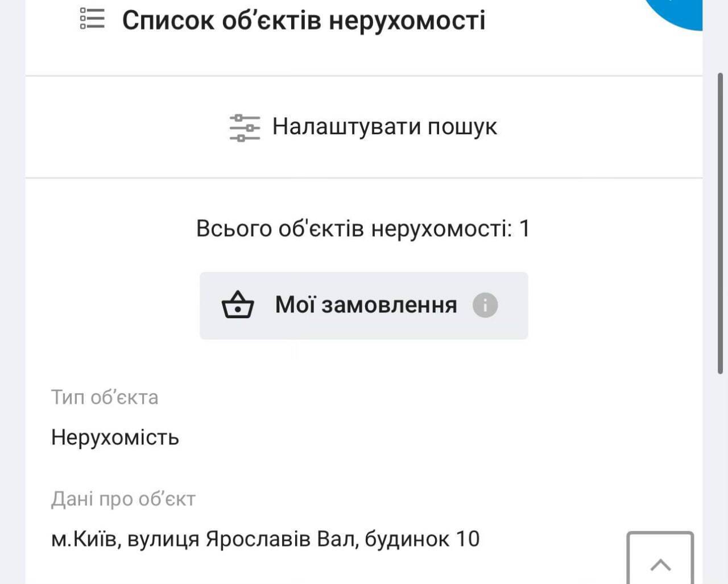Click the address "вулиця Ярославів Вал, будинок 10"
This screenshot has height=584, width=728.
265,538
